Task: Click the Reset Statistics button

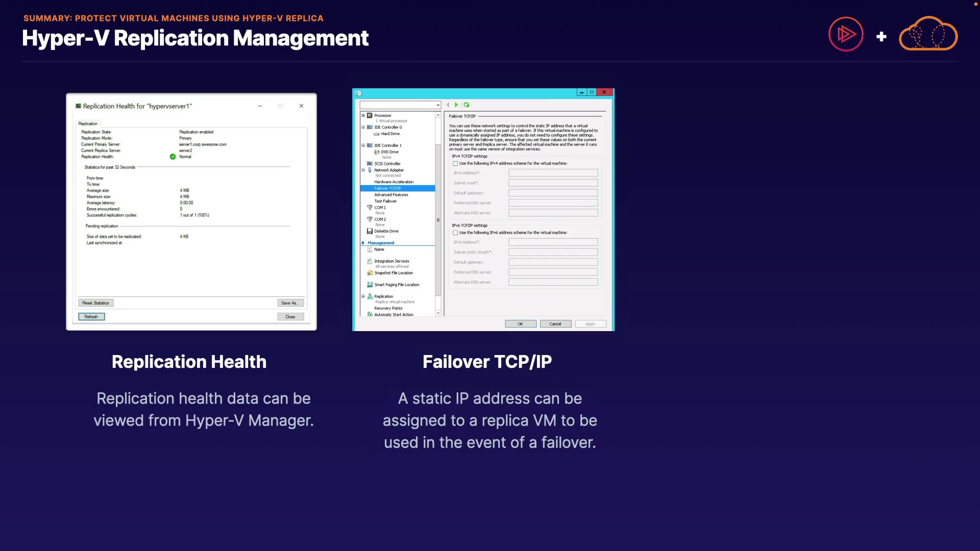Action: pyautogui.click(x=95, y=303)
